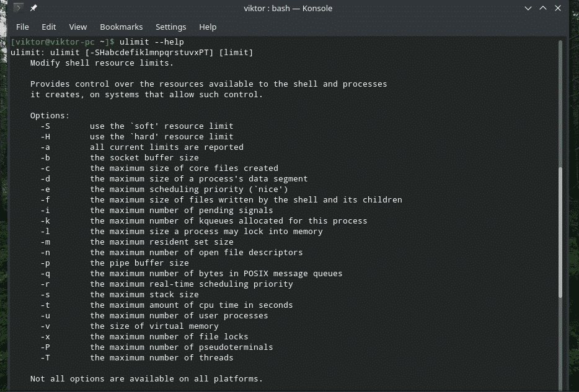Open the File menu
Viewport: 579px width, 392px height.
22,27
